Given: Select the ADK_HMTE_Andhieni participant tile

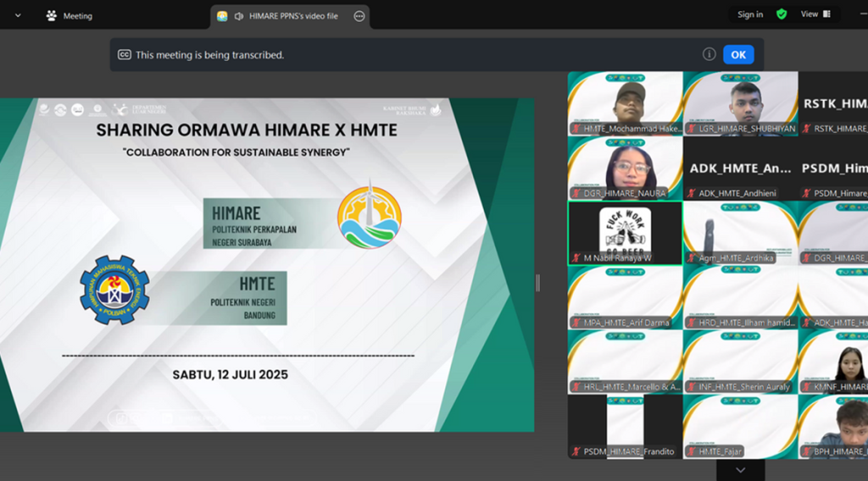Looking at the screenshot, I should tap(740, 169).
